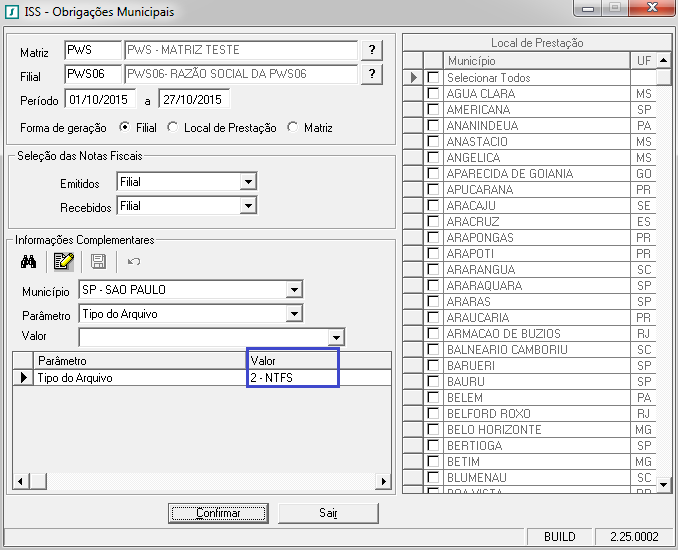Click the floppy disk save icon
This screenshot has height=550, width=678.
coord(99,262)
